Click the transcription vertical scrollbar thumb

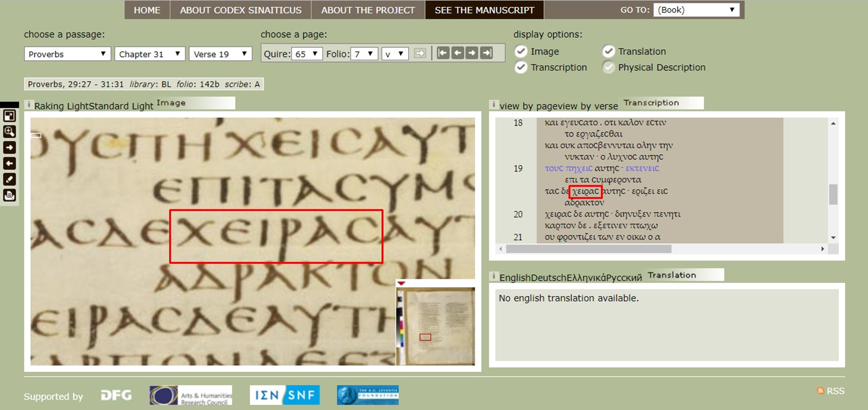[x=833, y=194]
